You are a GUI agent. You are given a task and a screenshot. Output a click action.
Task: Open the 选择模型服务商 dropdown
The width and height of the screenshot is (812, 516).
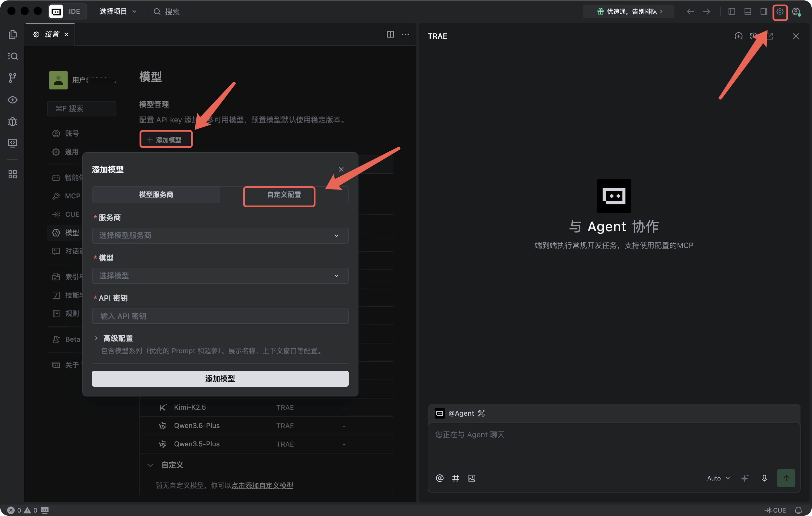pos(220,235)
